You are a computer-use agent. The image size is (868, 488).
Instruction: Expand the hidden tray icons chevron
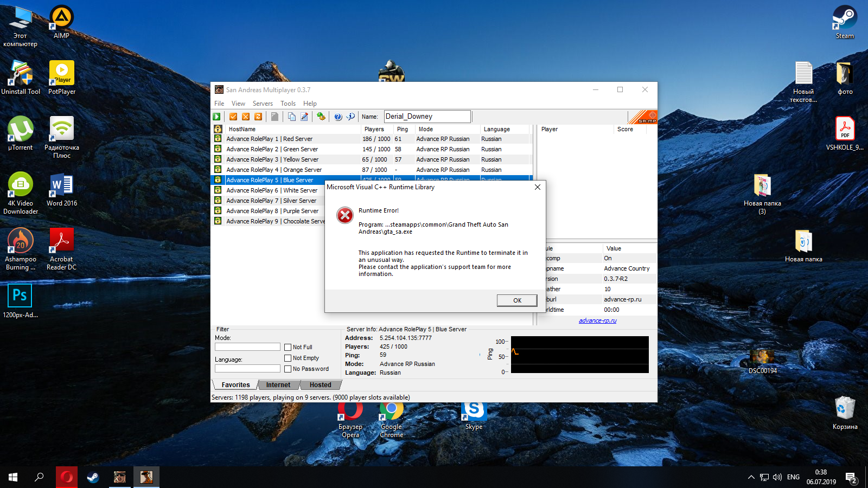(x=751, y=477)
